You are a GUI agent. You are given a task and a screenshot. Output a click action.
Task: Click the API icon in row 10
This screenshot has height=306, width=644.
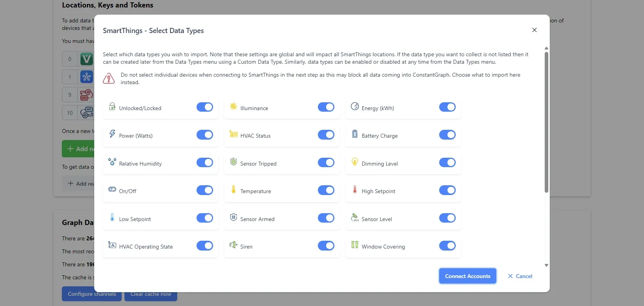pyautogui.click(x=87, y=112)
